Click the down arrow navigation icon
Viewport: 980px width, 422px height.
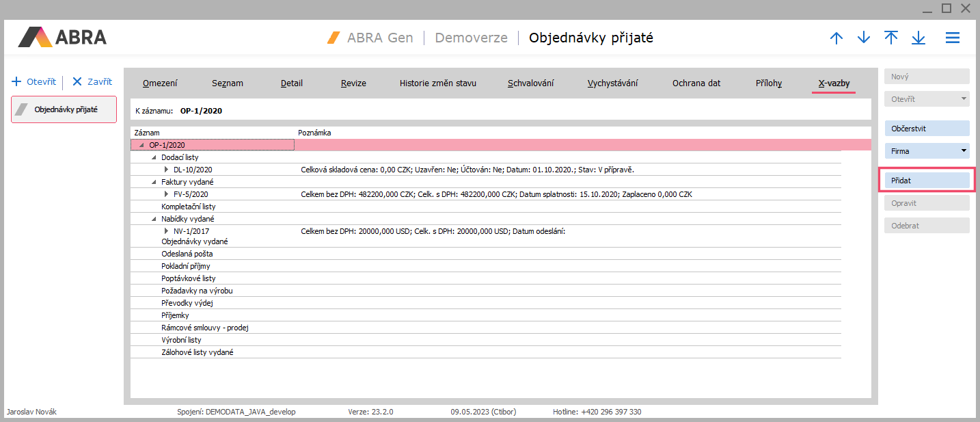click(x=864, y=38)
